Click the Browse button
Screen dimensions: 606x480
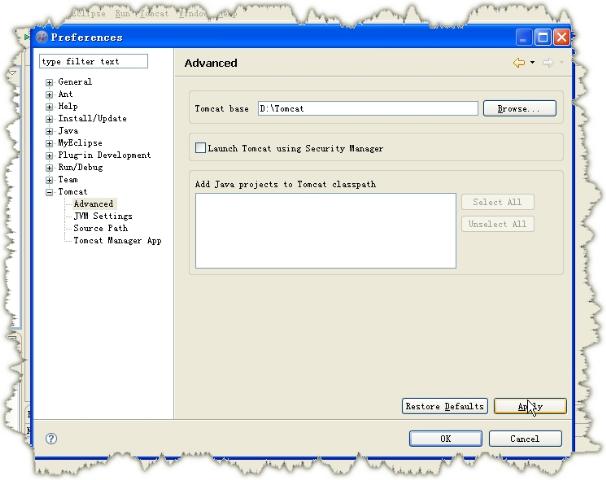pos(519,108)
